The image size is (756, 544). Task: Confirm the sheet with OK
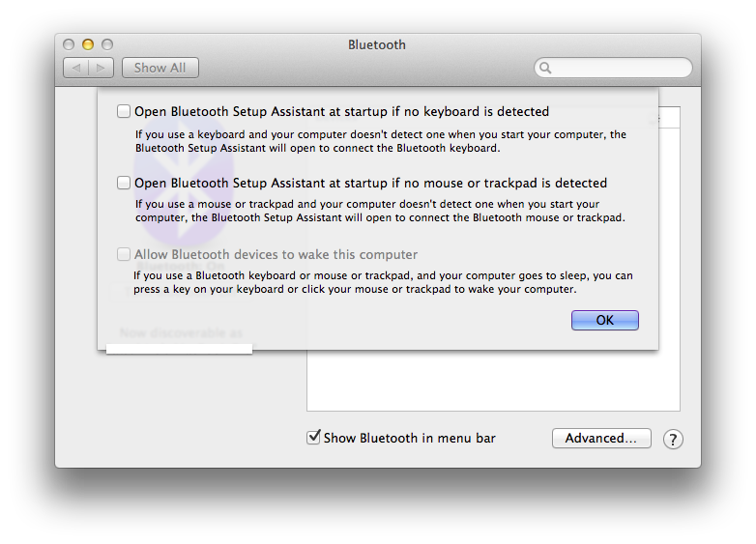pyautogui.click(x=604, y=321)
